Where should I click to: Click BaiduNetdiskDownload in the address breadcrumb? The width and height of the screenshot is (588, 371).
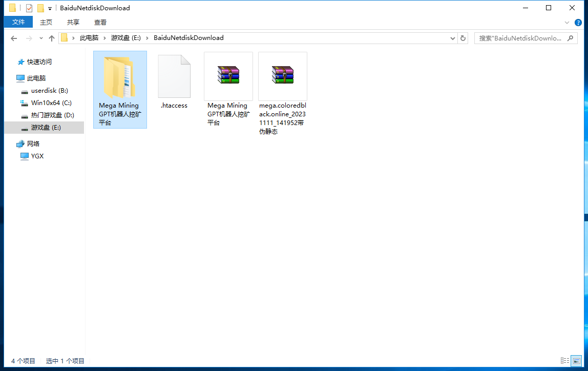tap(188, 38)
